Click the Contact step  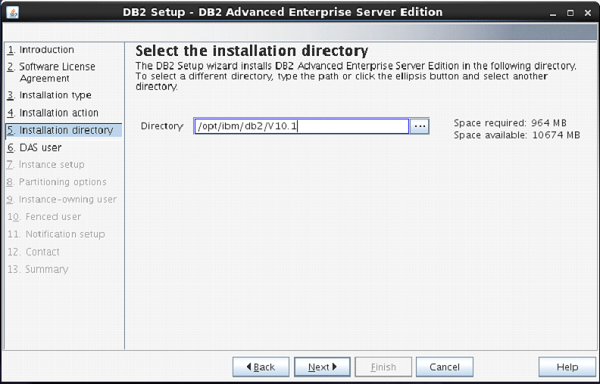pos(34,252)
